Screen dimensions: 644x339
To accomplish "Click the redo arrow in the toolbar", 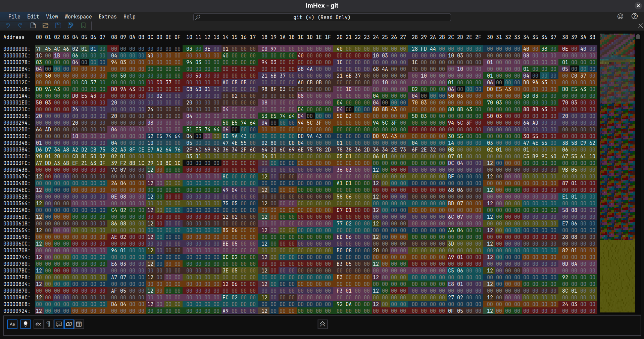I will click(x=20, y=26).
